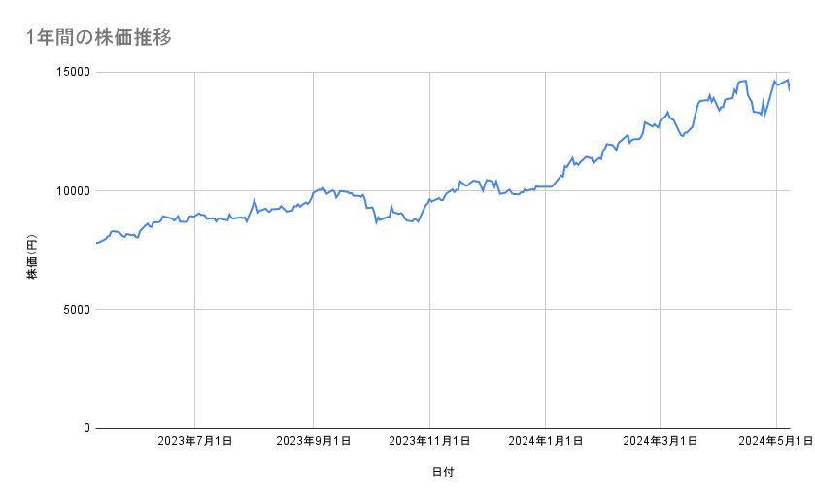Click the 2023年7月1日 date label
The height and width of the screenshot is (504, 815).
pos(195,442)
